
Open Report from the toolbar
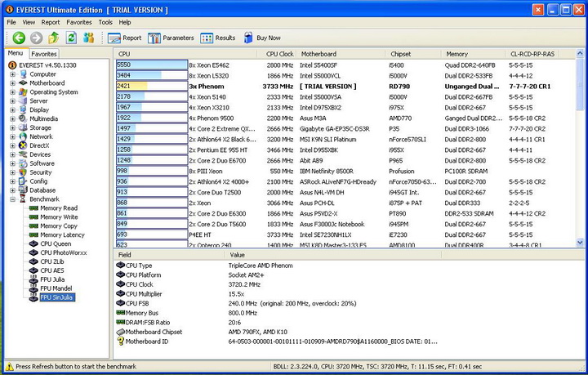pyautogui.click(x=124, y=38)
